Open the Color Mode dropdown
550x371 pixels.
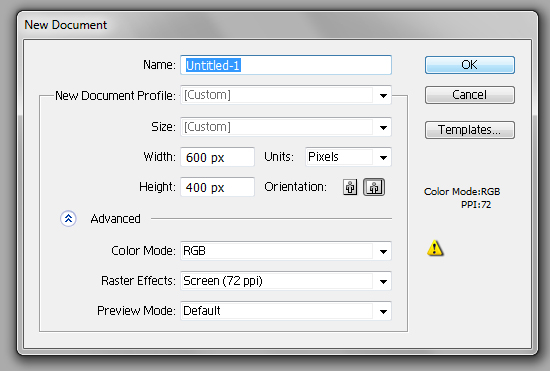(x=286, y=251)
